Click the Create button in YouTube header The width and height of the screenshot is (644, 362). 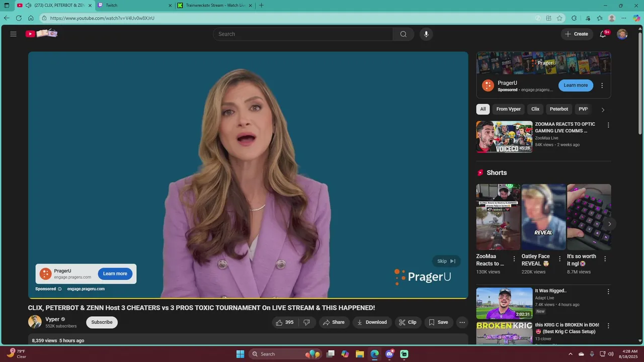point(577,34)
